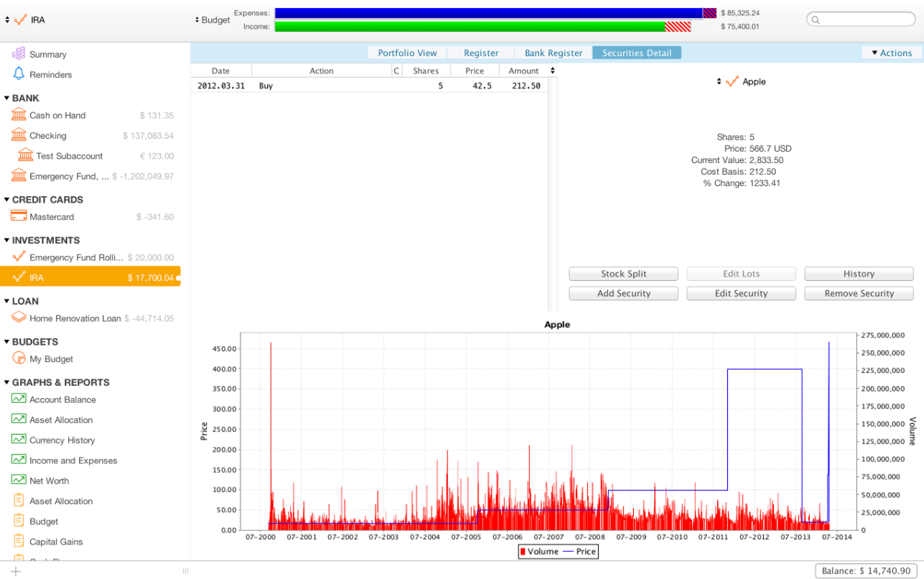Open the Actions dropdown menu
This screenshot has width=924, height=579.
(891, 52)
